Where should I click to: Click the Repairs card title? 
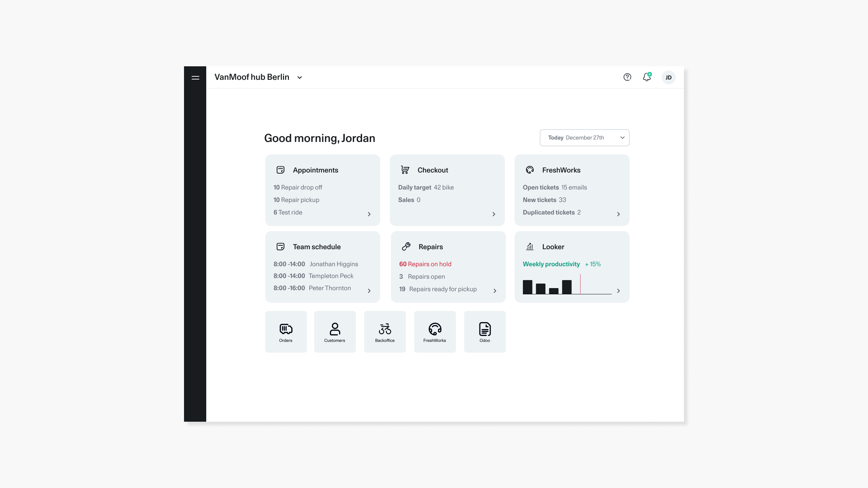(431, 247)
